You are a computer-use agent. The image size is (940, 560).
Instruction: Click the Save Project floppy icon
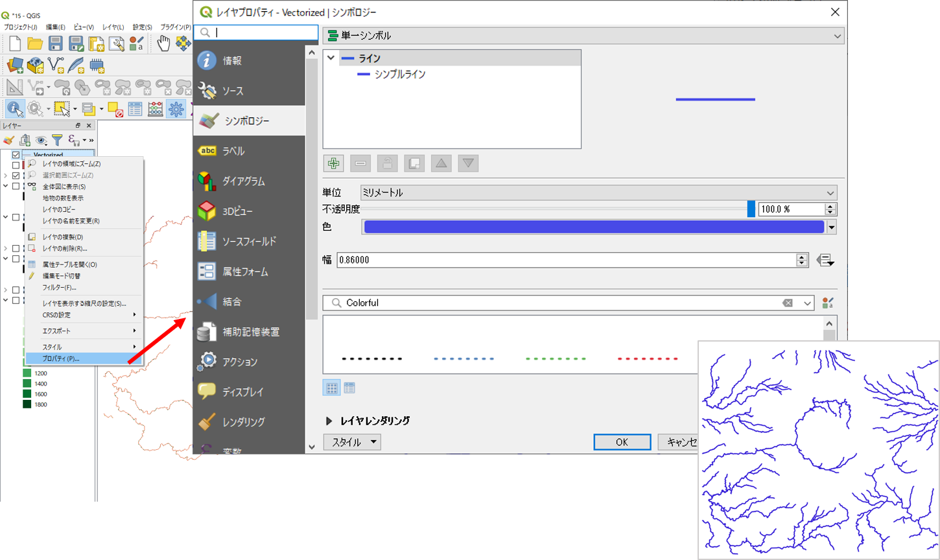(x=56, y=44)
